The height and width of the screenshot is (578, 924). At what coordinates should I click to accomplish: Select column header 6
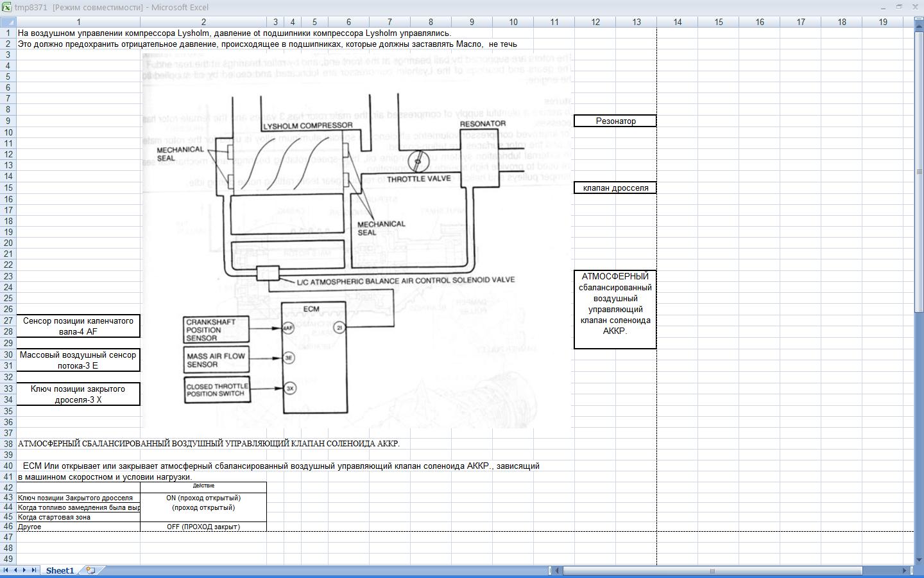[x=348, y=22]
